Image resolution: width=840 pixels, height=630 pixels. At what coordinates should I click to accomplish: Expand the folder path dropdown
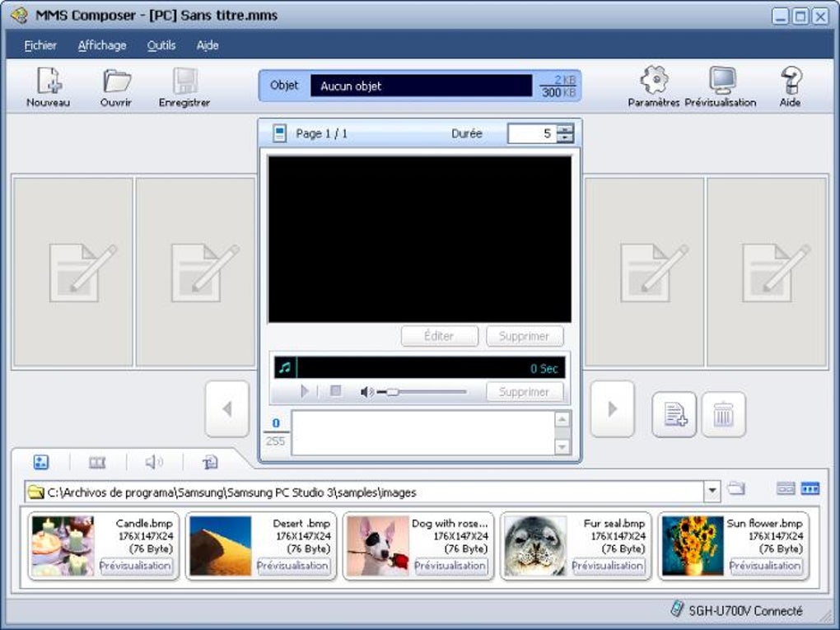click(x=712, y=490)
